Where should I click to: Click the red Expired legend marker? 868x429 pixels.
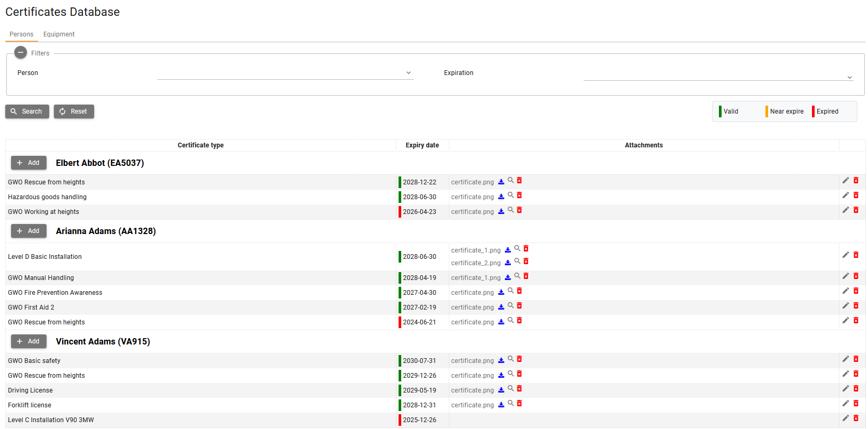813,111
